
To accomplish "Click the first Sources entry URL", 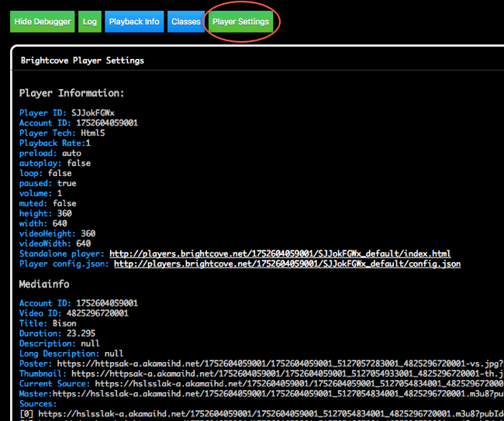I will (x=270, y=414).
